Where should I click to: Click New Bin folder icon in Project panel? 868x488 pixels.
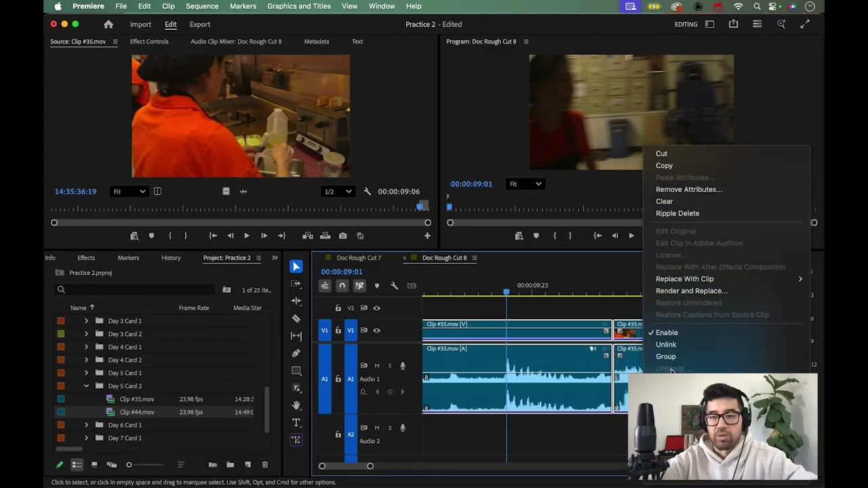click(x=230, y=464)
